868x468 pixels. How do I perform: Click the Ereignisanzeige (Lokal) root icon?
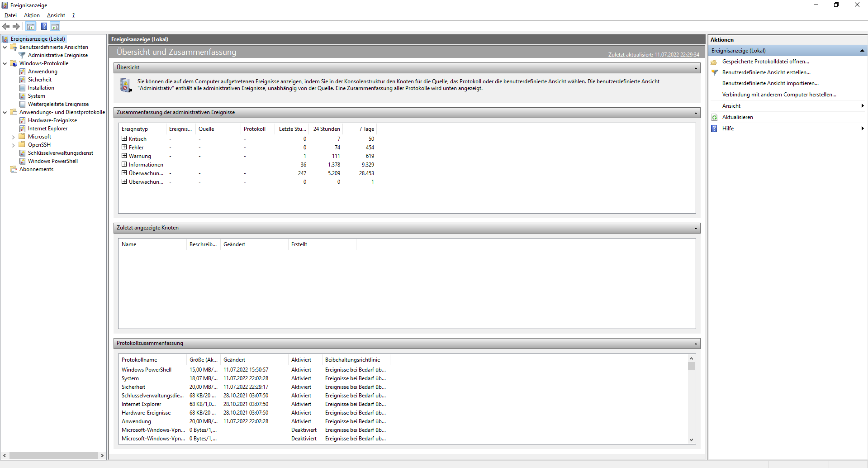pos(5,39)
